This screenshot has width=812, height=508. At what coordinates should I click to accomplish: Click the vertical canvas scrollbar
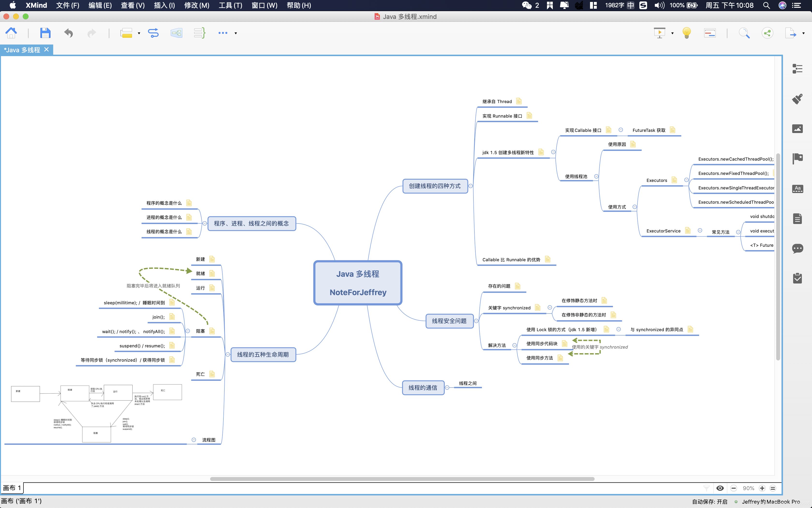[x=778, y=257]
